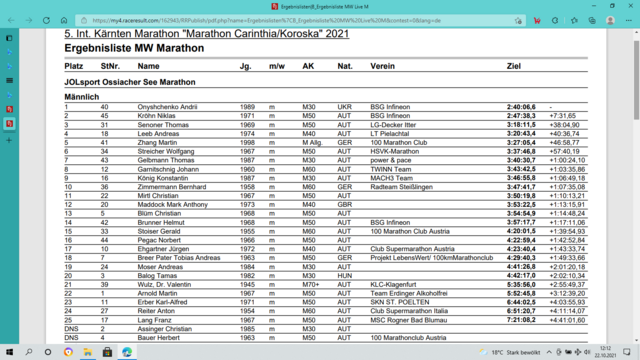This screenshot has height=360, width=640.
Task: Click the club SKN ST. POELTEN
Action: [x=400, y=302]
